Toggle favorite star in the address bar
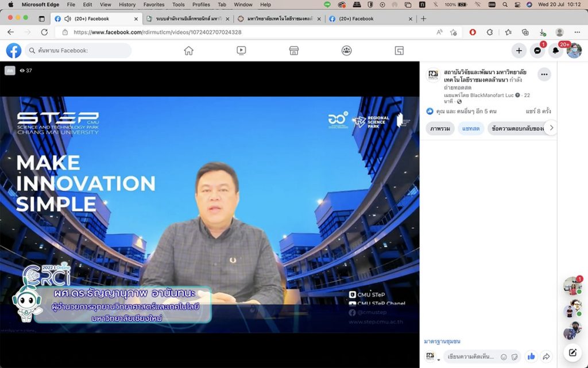 point(454,32)
